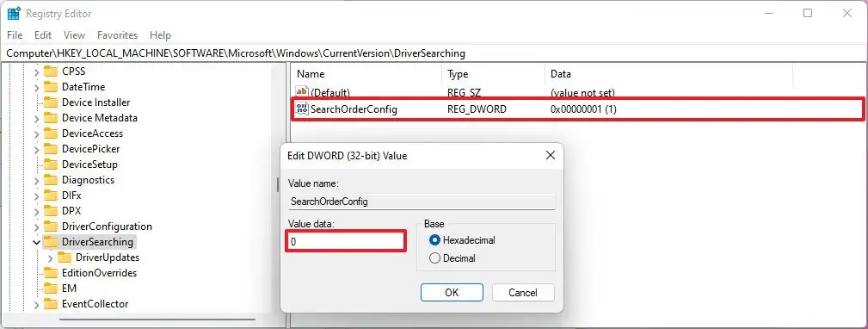This screenshot has width=868, height=329.
Task: Select the EM tree label
Action: point(69,289)
